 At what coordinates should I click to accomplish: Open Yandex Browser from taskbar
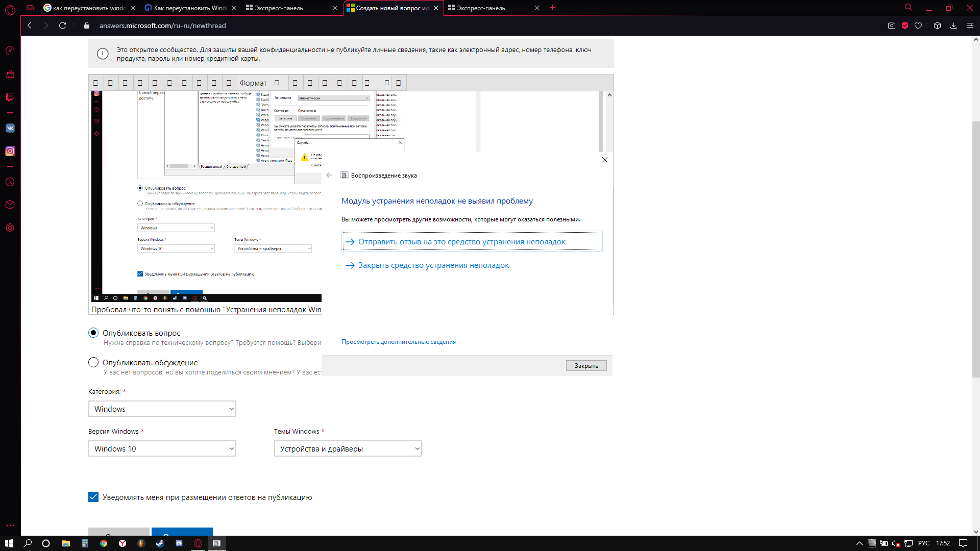122,543
